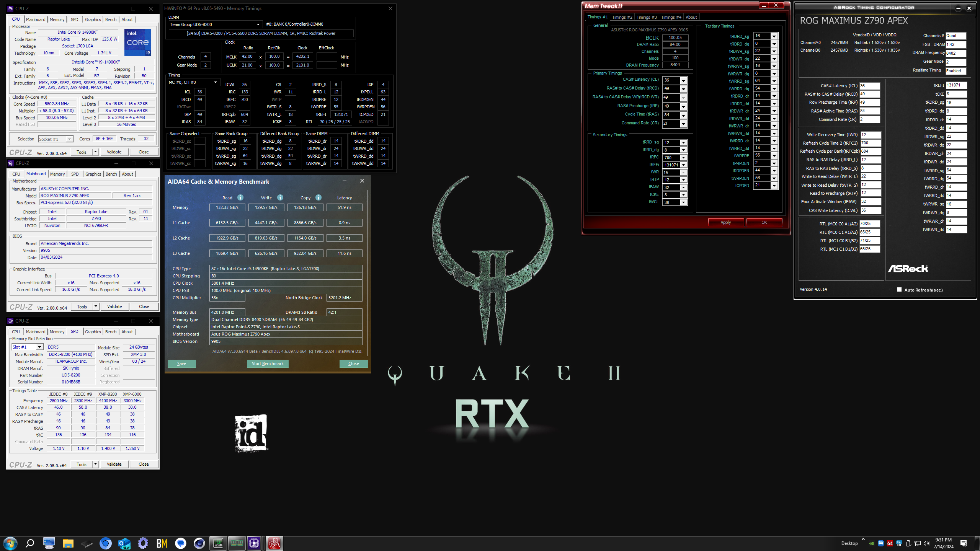Switch to HWiNFO taskbar icon
980x551 pixels.
pos(218,543)
